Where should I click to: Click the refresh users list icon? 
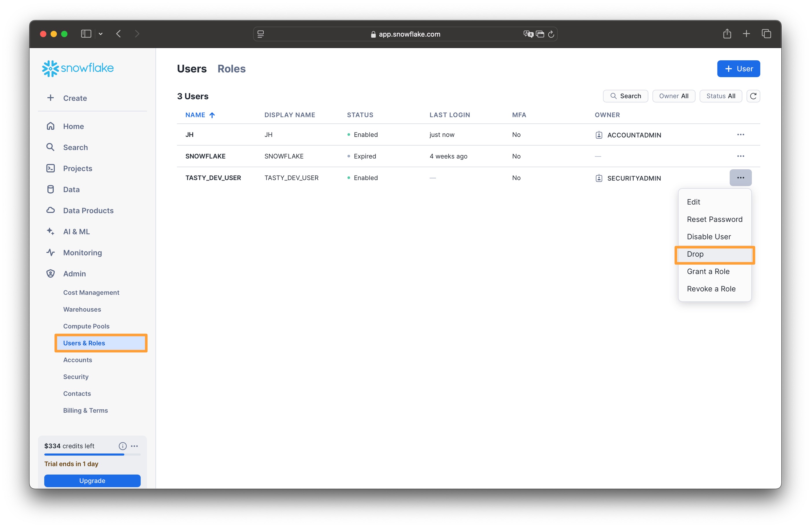(x=753, y=96)
